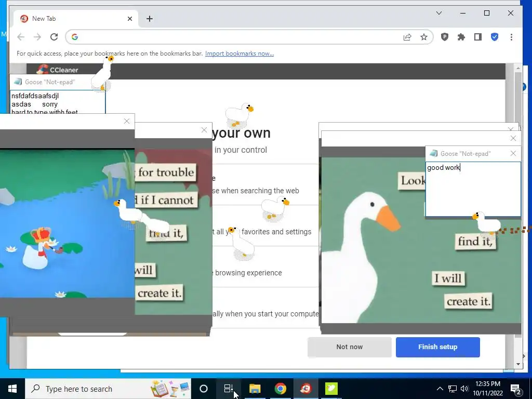Open the privacy shield P extension

445,37
